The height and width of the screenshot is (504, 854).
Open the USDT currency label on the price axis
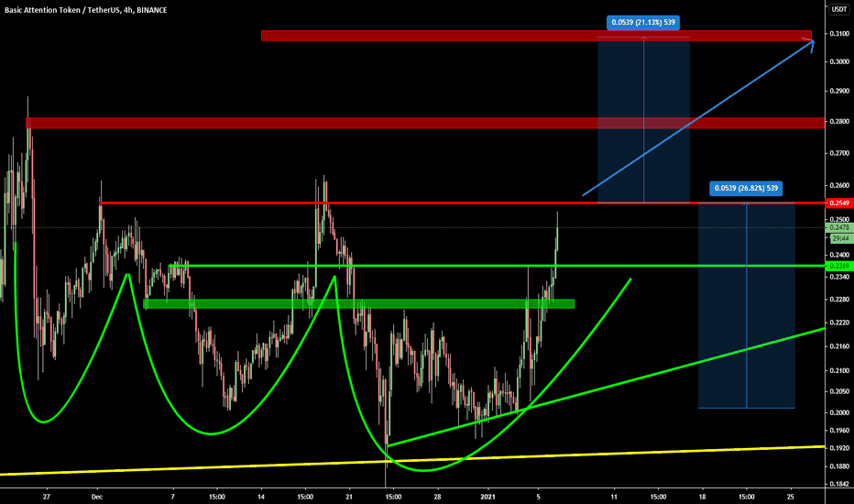pyautogui.click(x=839, y=9)
